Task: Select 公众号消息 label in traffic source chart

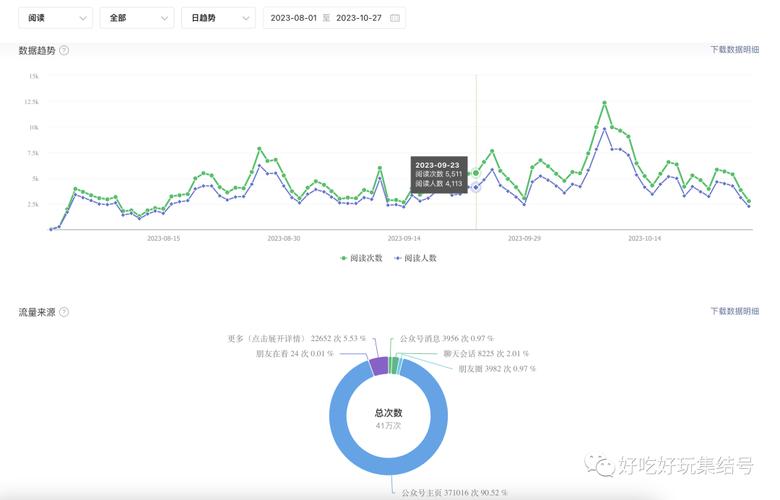Action: click(x=446, y=338)
